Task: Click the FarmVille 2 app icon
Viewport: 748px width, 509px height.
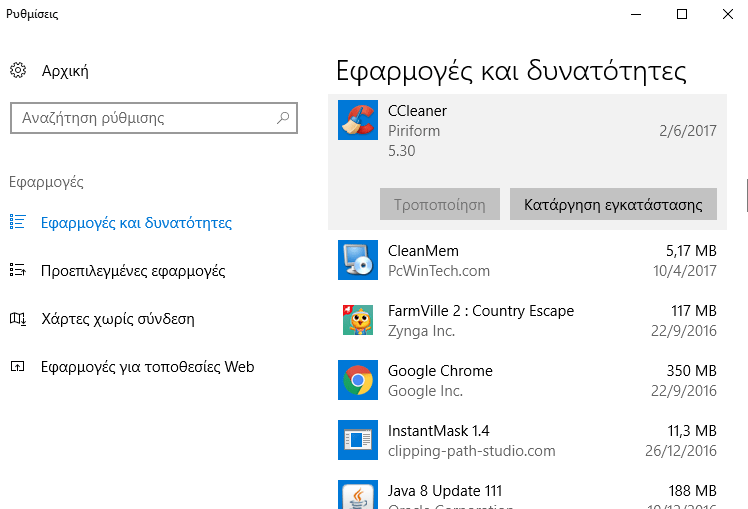Action: point(358,320)
